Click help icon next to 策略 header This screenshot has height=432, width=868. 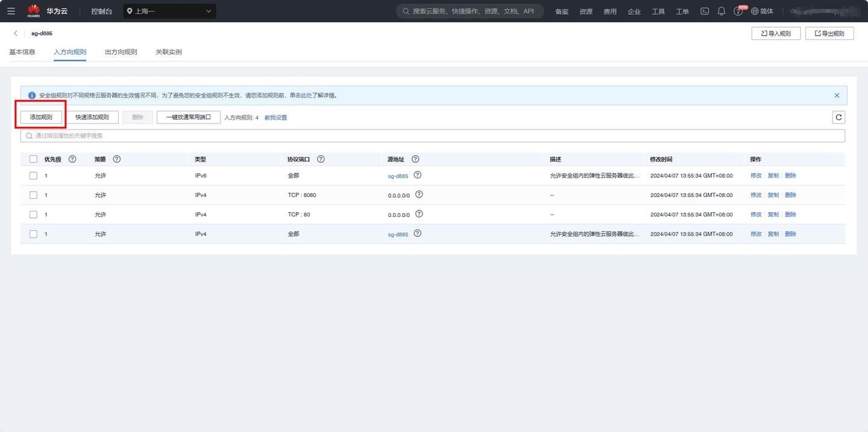pyautogui.click(x=117, y=159)
